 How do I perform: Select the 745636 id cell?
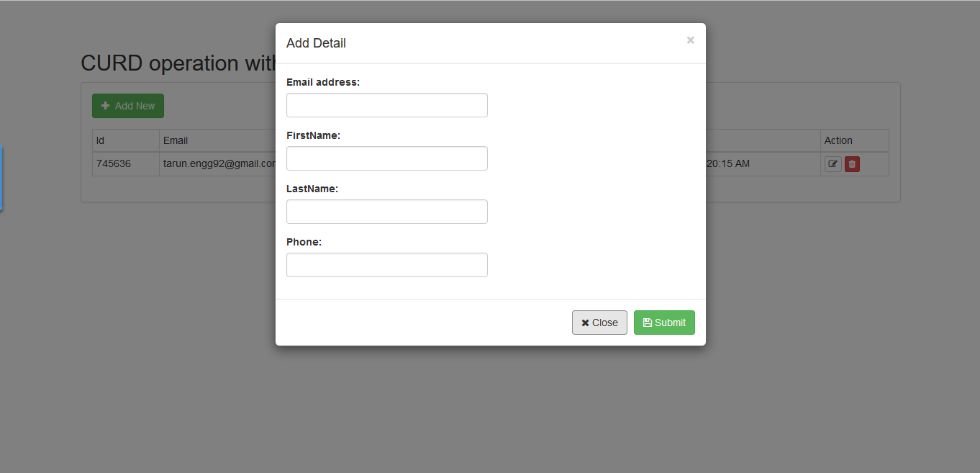(114, 163)
